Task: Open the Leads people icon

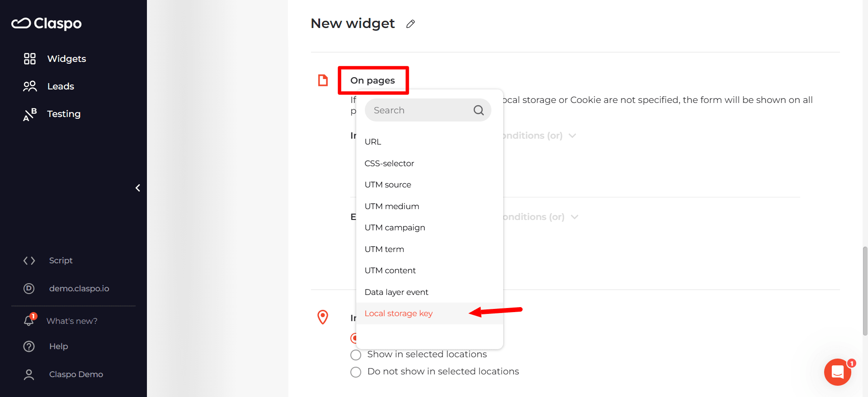Action: [30, 86]
